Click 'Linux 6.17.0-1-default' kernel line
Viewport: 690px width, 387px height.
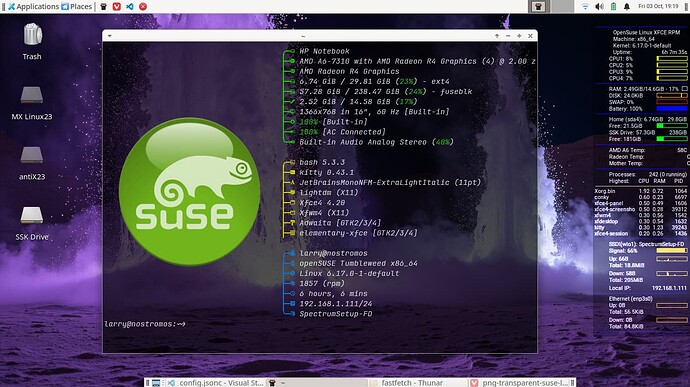tap(349, 274)
